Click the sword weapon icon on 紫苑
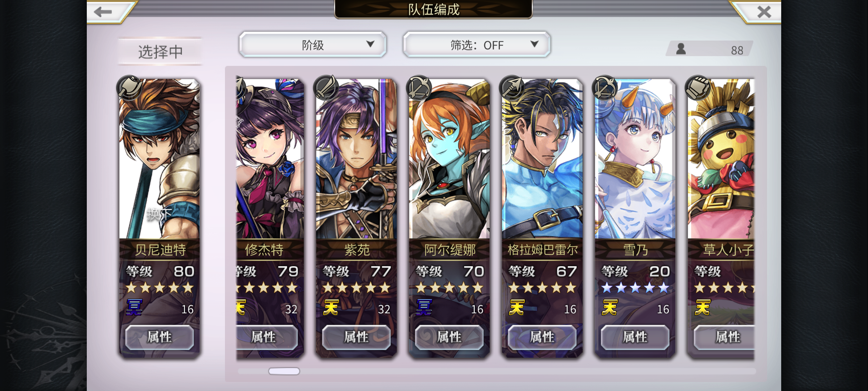The image size is (868, 391). click(326, 88)
